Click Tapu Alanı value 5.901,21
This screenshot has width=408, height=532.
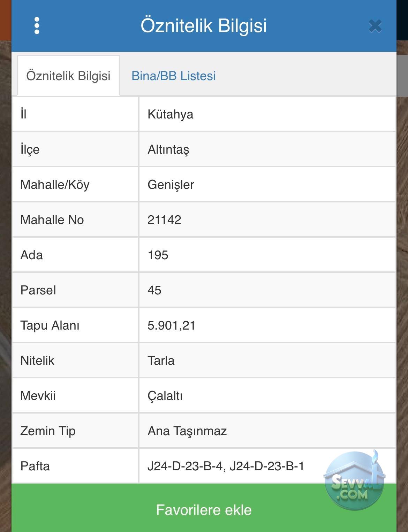pyautogui.click(x=172, y=325)
